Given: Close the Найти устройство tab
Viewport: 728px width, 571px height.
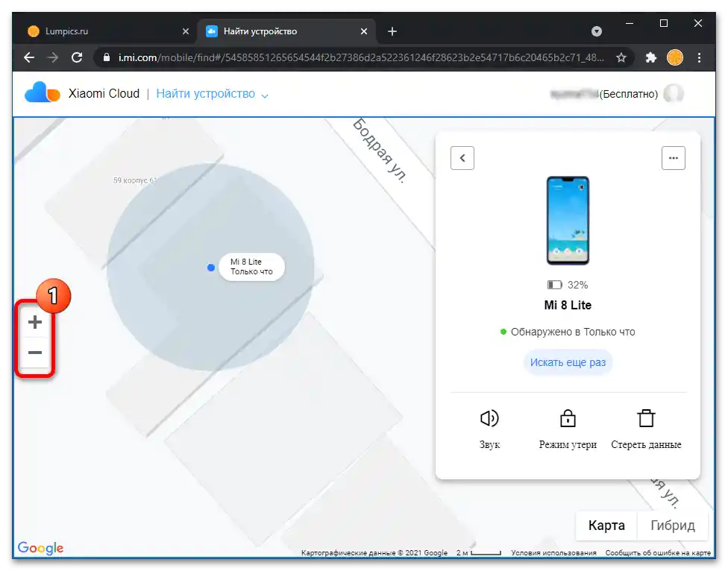Looking at the screenshot, I should pyautogui.click(x=364, y=31).
